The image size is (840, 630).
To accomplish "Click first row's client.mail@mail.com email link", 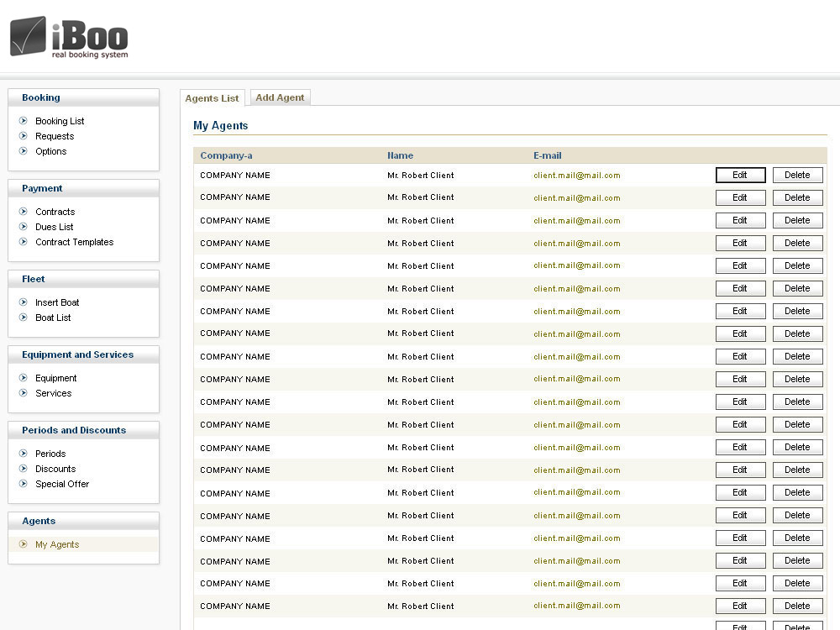I will point(576,176).
